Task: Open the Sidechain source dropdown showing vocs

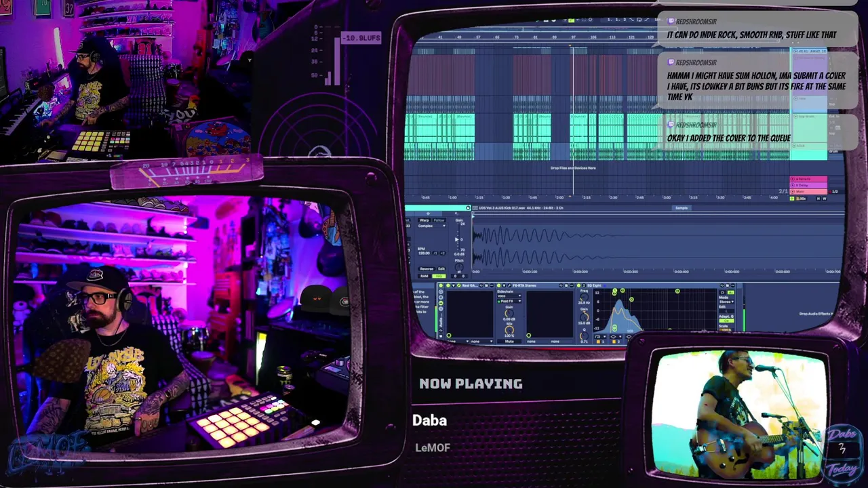Action: [x=509, y=296]
